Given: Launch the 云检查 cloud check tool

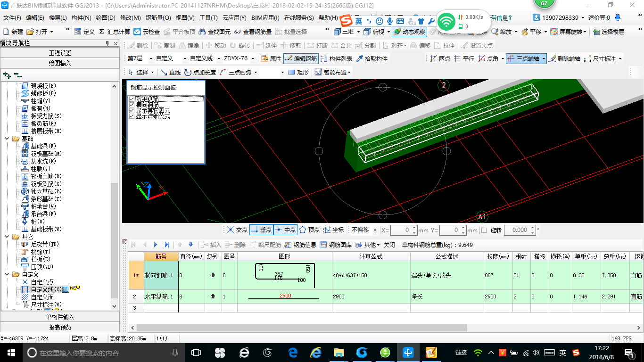Looking at the screenshot, I should (x=147, y=32).
